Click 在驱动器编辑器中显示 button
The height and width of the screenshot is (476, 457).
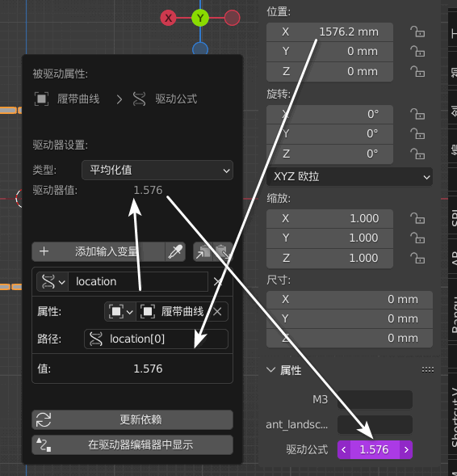[x=132, y=444]
